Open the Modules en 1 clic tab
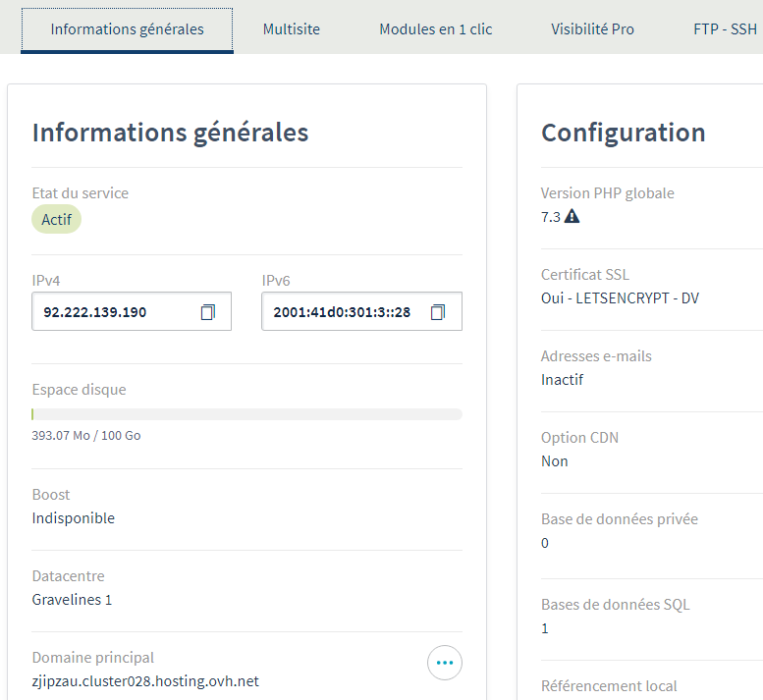 pos(436,28)
